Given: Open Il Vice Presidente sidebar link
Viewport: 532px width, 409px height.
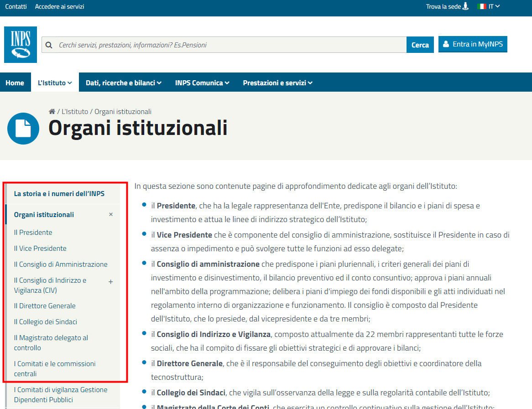Looking at the screenshot, I should click(x=40, y=248).
